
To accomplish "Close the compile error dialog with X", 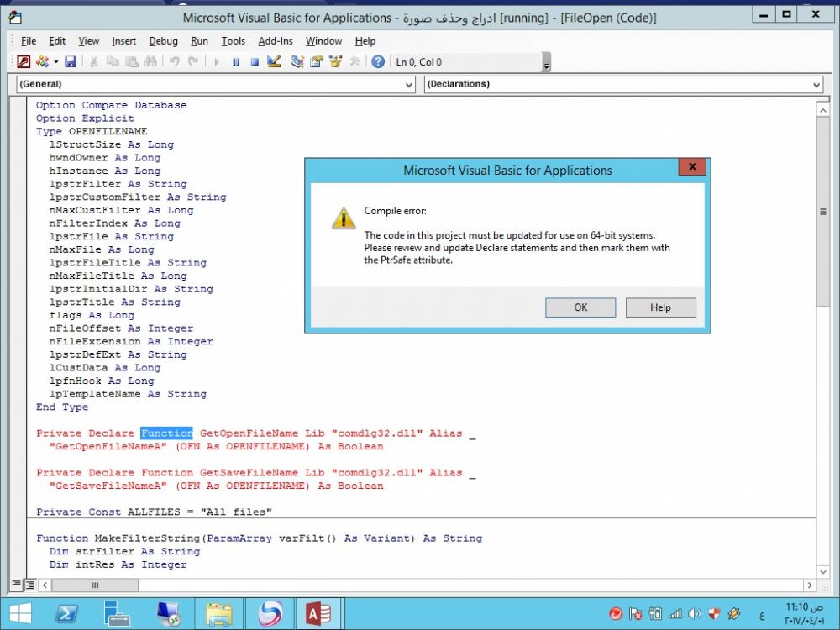I will click(x=692, y=166).
